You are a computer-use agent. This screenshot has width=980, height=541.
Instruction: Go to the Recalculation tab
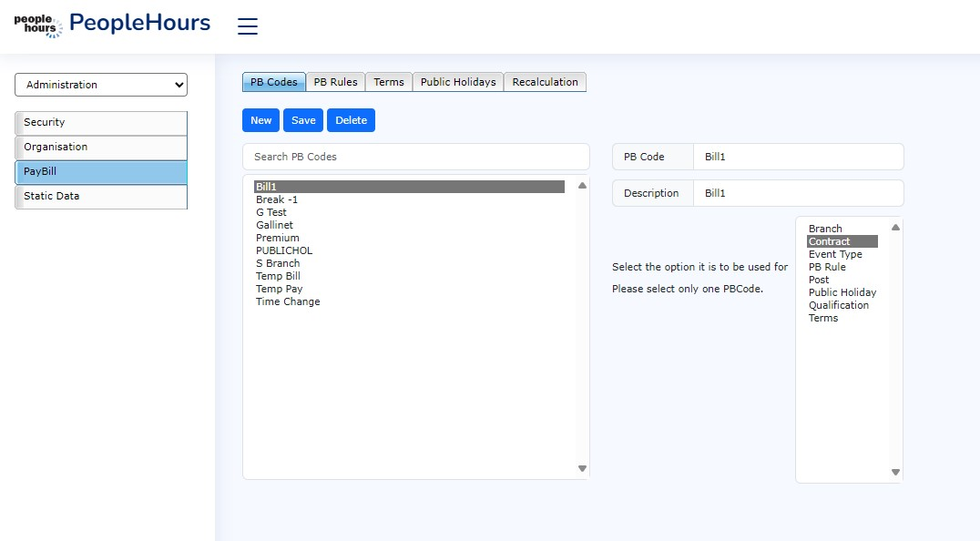tap(545, 82)
